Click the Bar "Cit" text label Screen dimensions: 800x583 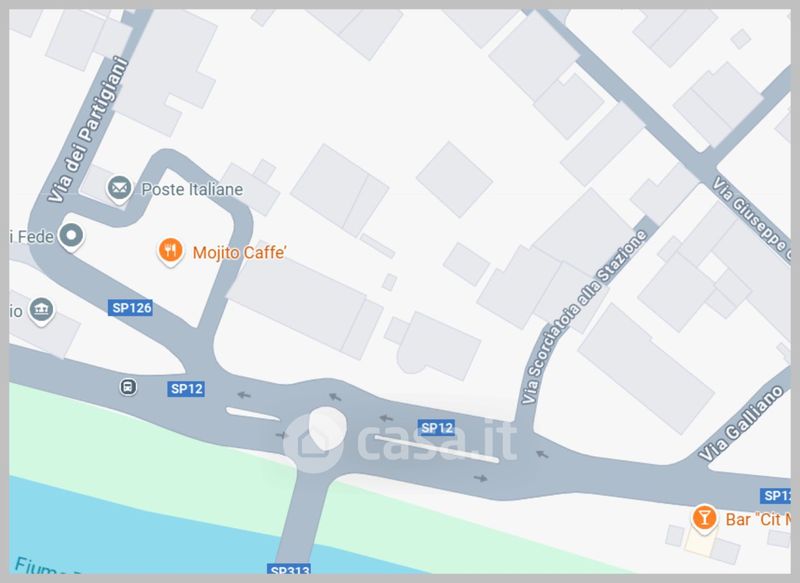click(x=758, y=519)
